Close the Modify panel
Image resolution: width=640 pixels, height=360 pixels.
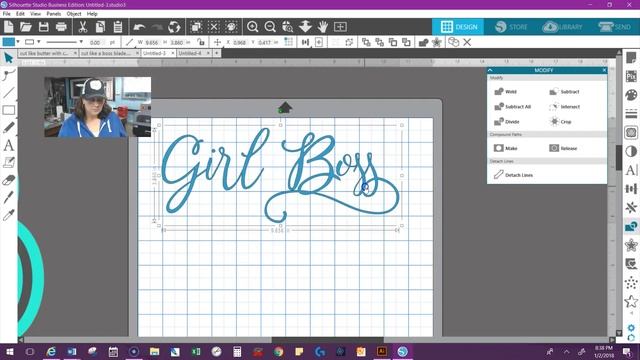(x=604, y=70)
